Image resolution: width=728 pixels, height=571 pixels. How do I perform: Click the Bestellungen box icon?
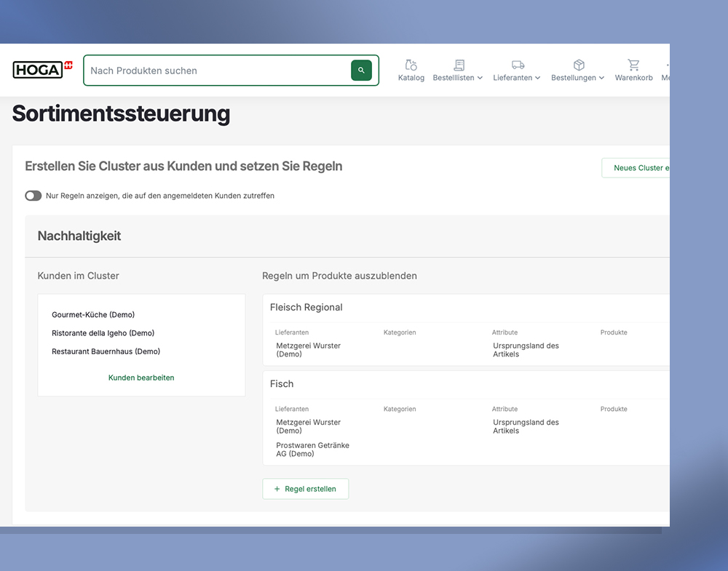click(x=579, y=65)
